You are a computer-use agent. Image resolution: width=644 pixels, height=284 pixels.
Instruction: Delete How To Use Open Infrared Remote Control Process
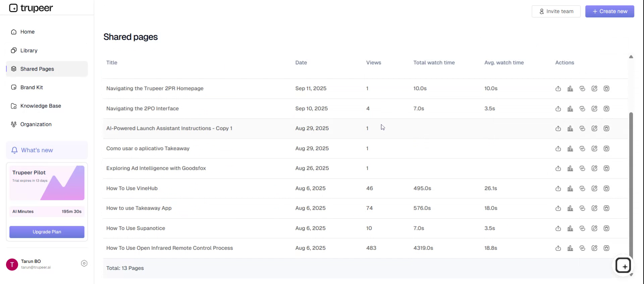click(x=606, y=248)
